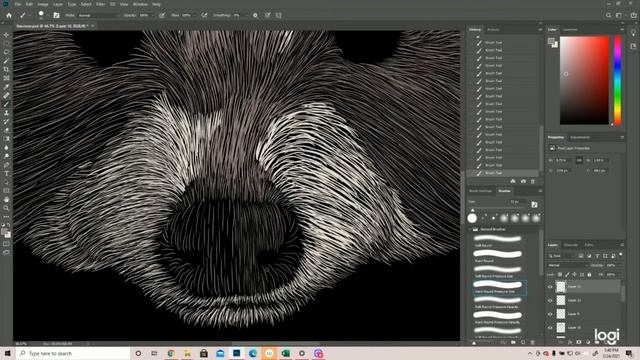
Task: Select the Brush tool in the toolbar
Action: (x=6, y=104)
